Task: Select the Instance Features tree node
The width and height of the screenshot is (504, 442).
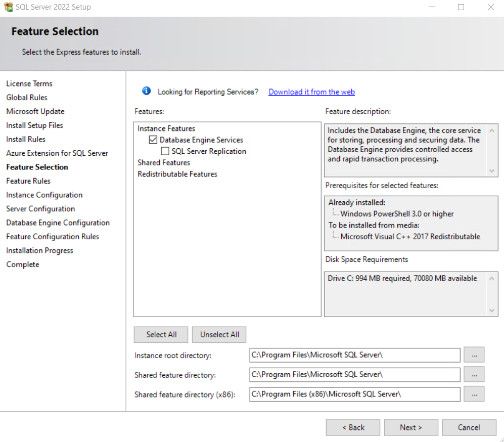Action: pos(166,128)
